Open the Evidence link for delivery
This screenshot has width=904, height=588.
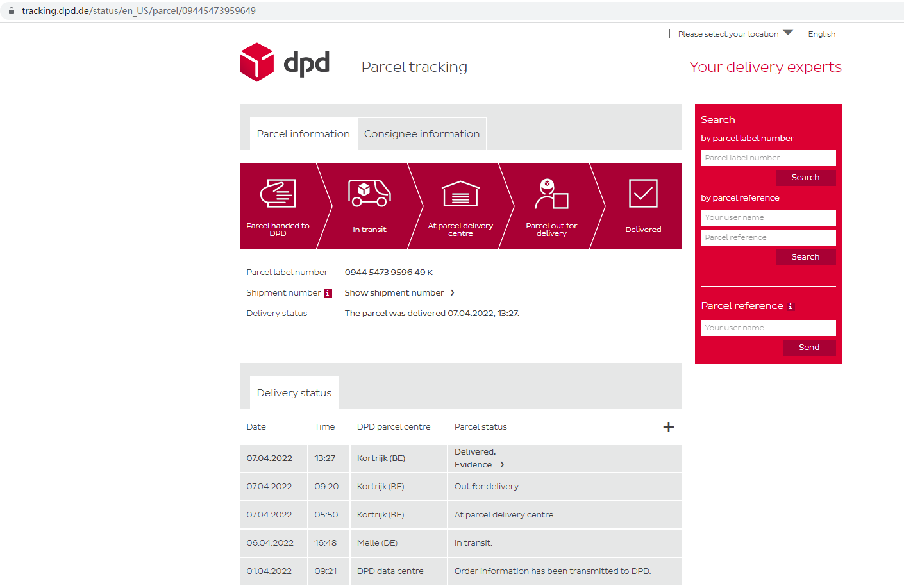(479, 465)
